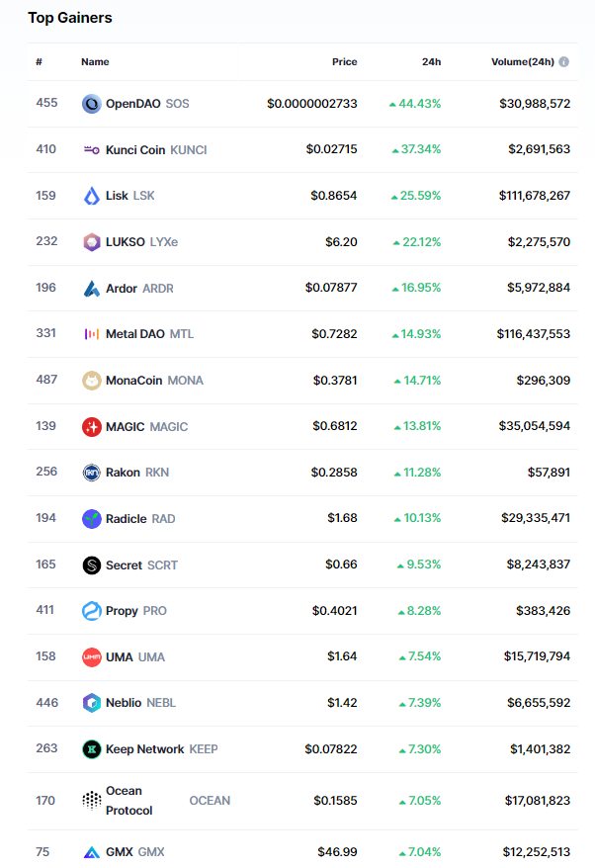Viewport: 595px width, 868px height.
Task: Click the GMX price value $46.99
Action: pos(337,852)
